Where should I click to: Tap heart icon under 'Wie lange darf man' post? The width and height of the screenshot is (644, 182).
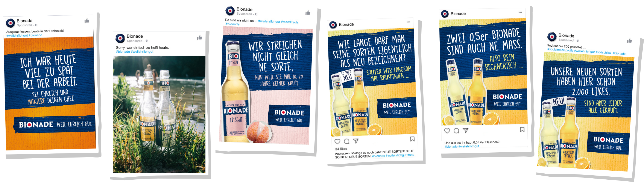pos(337,141)
